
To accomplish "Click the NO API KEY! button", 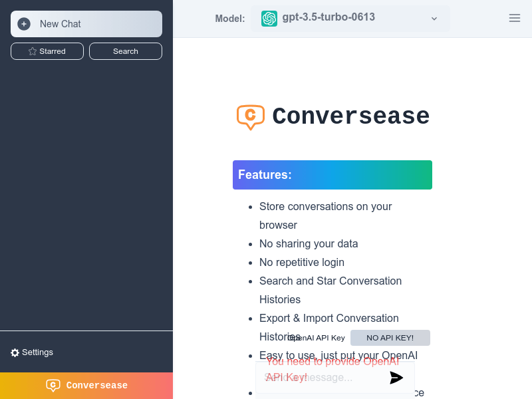I will (x=390, y=338).
